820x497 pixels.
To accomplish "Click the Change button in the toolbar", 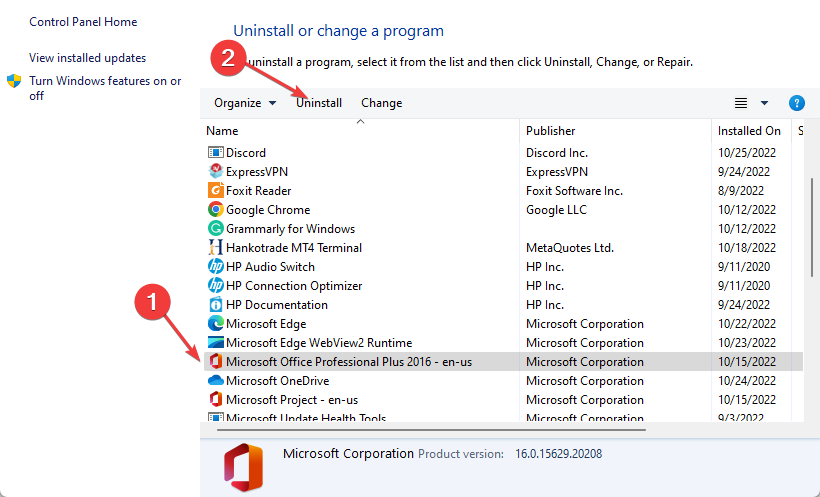I will (381, 103).
